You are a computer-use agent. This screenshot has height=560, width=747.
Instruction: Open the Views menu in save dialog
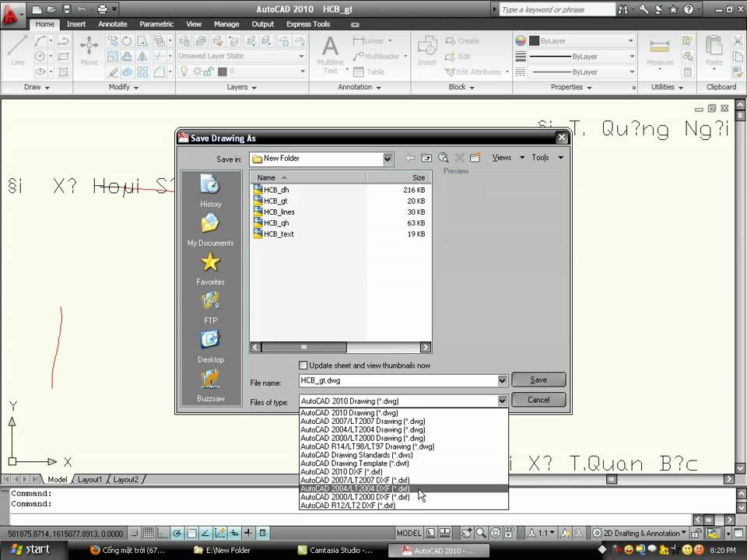508,158
